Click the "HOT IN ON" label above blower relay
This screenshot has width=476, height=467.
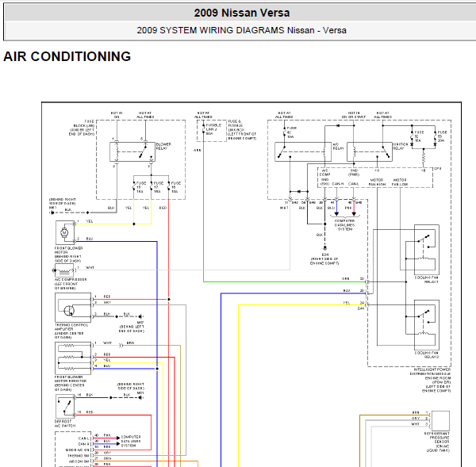pos(117,115)
